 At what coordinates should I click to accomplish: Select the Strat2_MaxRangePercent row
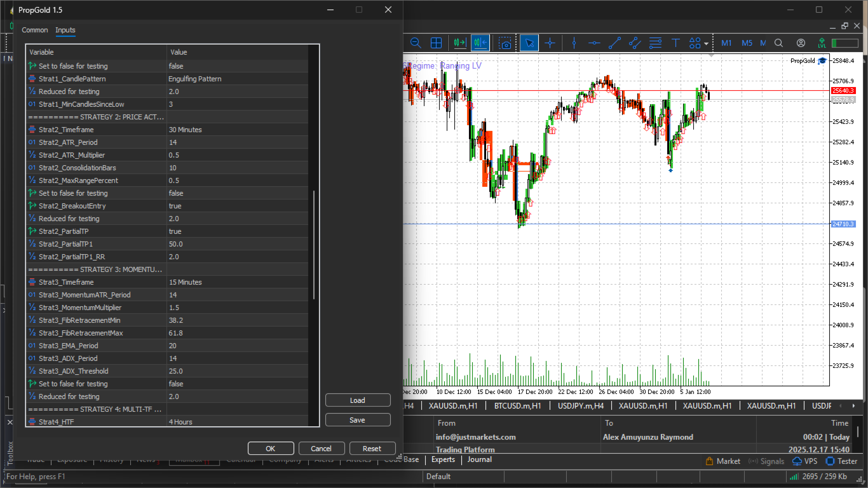[167, 180]
